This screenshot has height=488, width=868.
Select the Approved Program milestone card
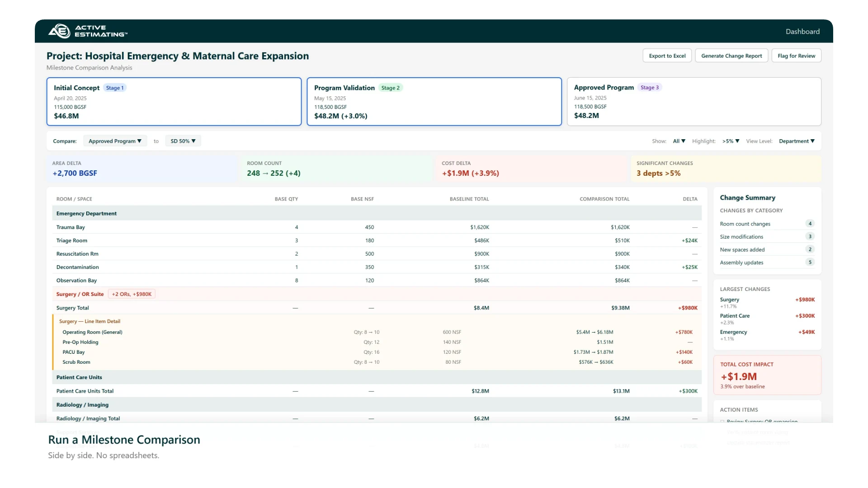(694, 102)
